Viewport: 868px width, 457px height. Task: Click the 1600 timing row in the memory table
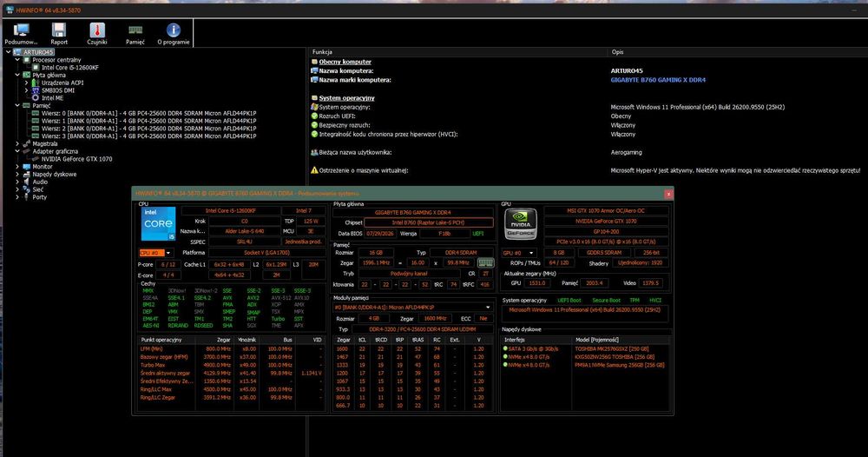point(412,349)
